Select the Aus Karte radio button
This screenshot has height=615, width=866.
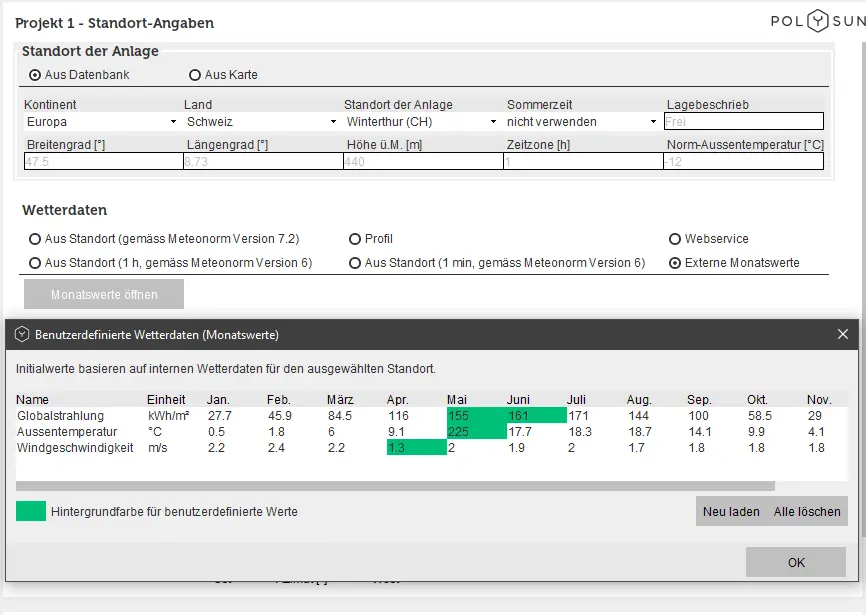[194, 75]
